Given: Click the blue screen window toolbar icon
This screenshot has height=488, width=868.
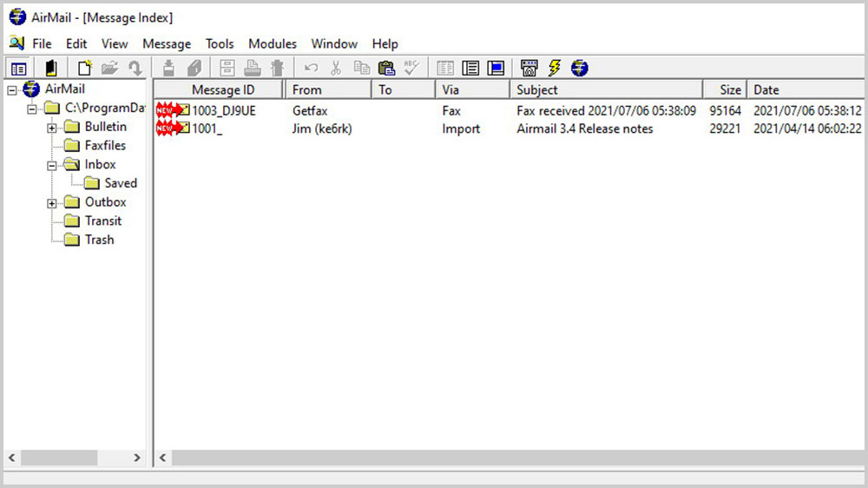Looking at the screenshot, I should point(496,68).
